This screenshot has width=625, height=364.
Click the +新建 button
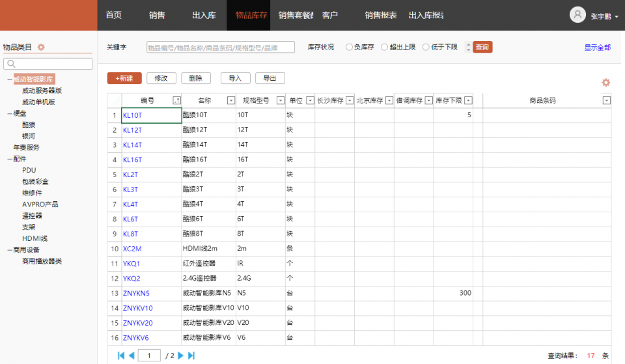124,78
